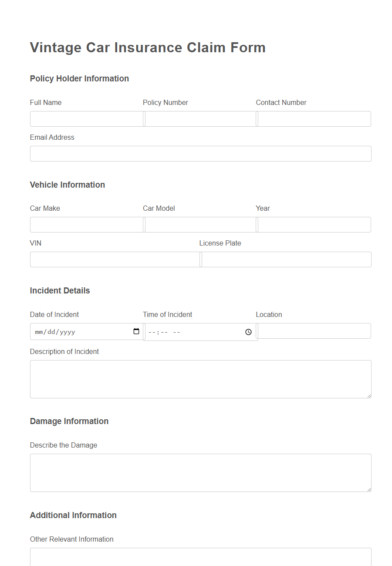
Task: Select the Date of Incident field
Action: [78, 331]
